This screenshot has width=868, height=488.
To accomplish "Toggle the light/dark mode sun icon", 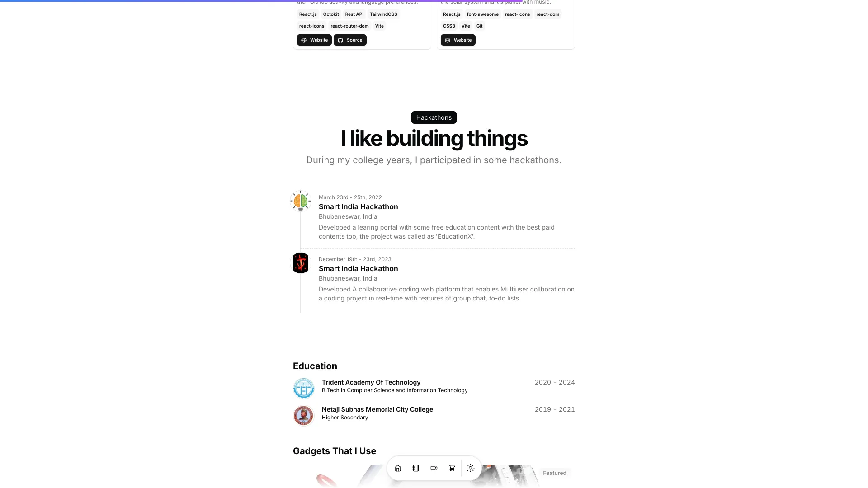I will point(470,468).
